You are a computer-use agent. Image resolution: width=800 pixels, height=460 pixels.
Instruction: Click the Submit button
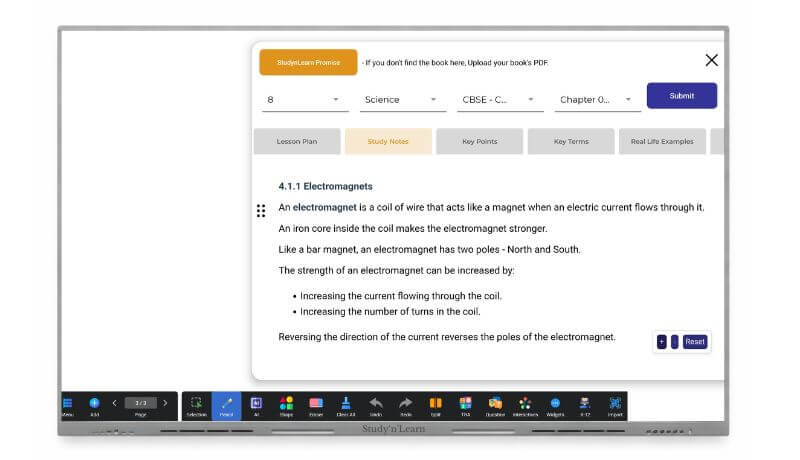tap(682, 95)
